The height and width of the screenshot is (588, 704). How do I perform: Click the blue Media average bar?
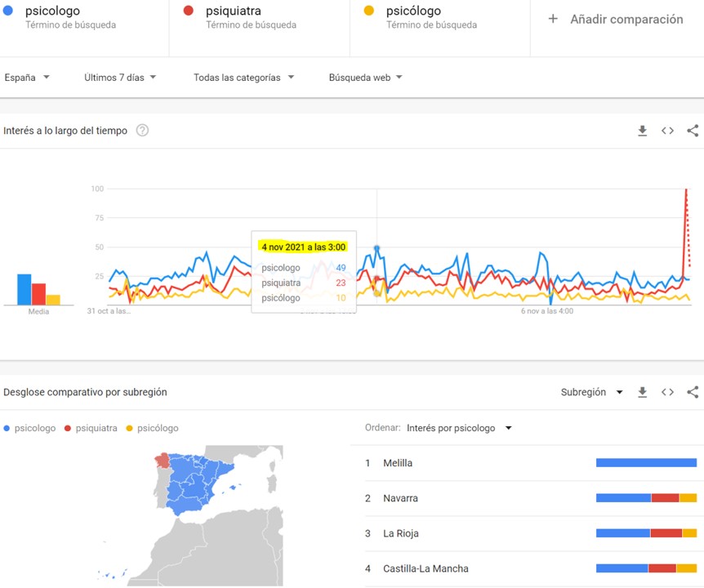[x=25, y=289]
